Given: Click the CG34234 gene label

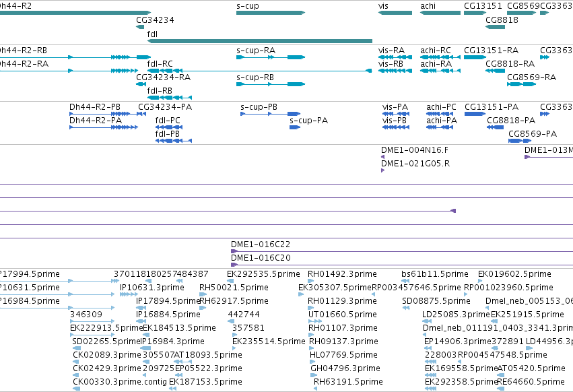Looking at the screenshot, I should pos(155,20).
